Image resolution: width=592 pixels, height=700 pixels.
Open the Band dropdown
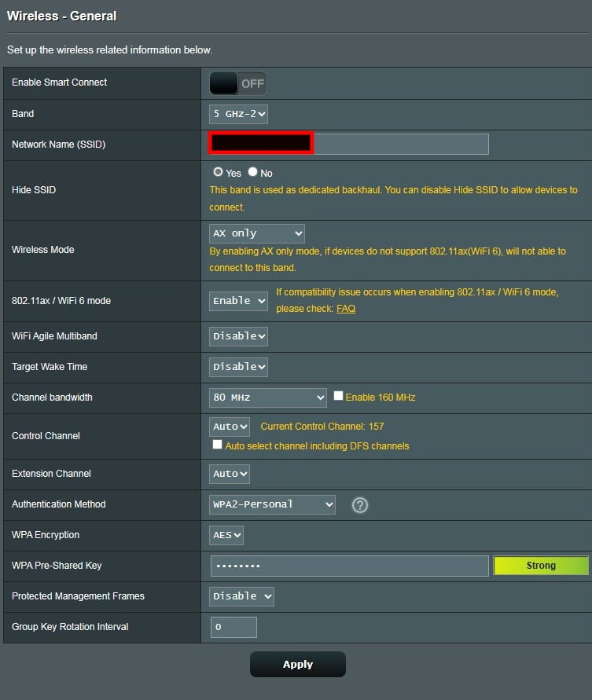click(239, 114)
